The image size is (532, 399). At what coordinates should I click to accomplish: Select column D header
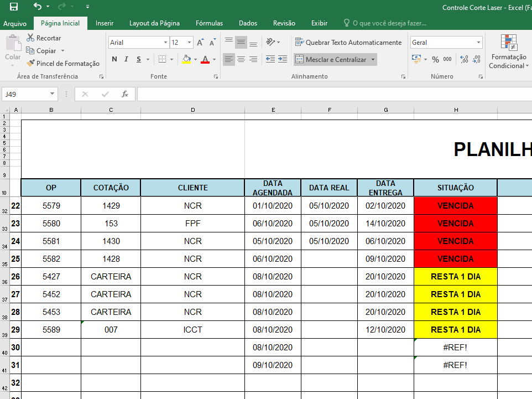point(192,110)
